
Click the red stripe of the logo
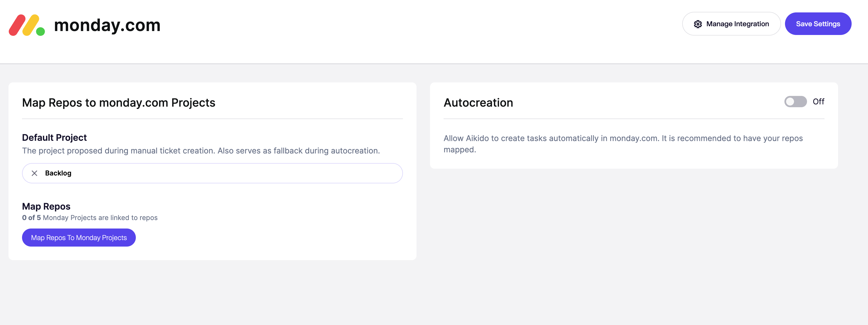click(17, 25)
